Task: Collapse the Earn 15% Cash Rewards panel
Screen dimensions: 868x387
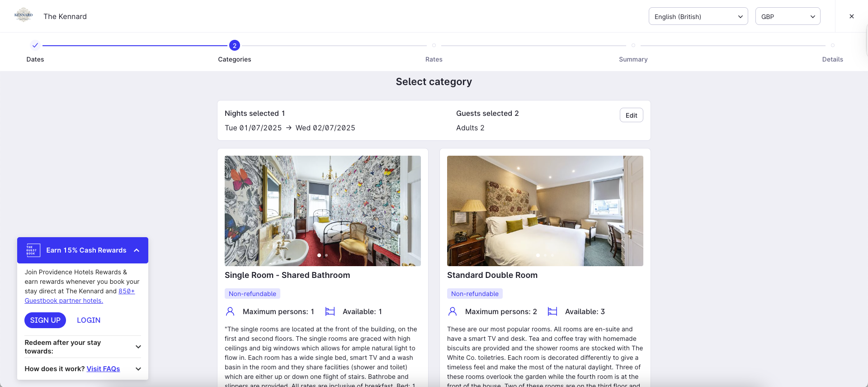Action: click(137, 250)
